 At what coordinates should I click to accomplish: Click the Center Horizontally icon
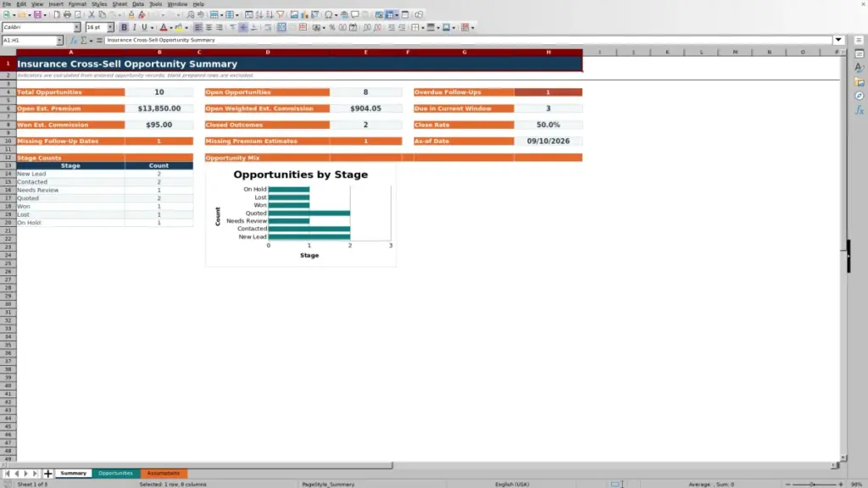(209, 27)
